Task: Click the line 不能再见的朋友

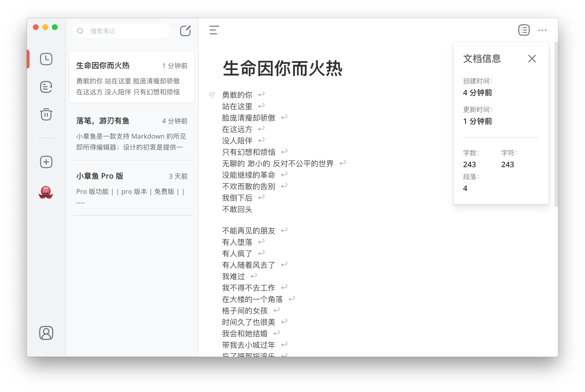Action: (248, 231)
